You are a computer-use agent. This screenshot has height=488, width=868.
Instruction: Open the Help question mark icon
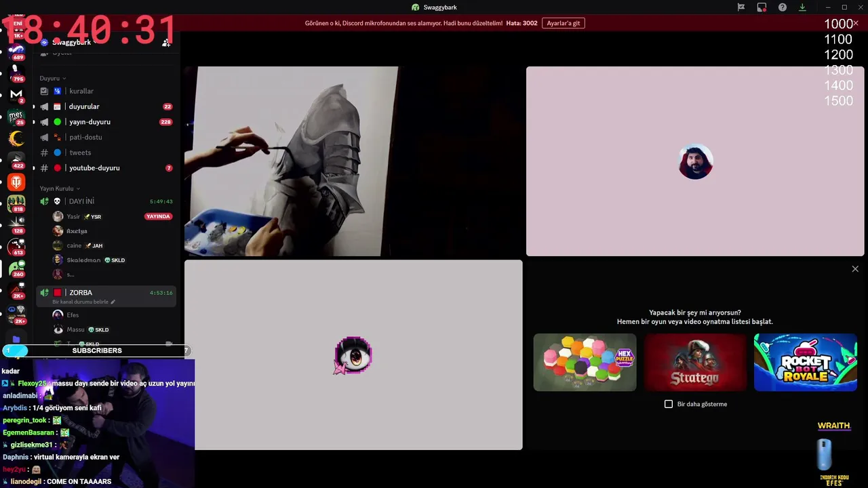(783, 7)
